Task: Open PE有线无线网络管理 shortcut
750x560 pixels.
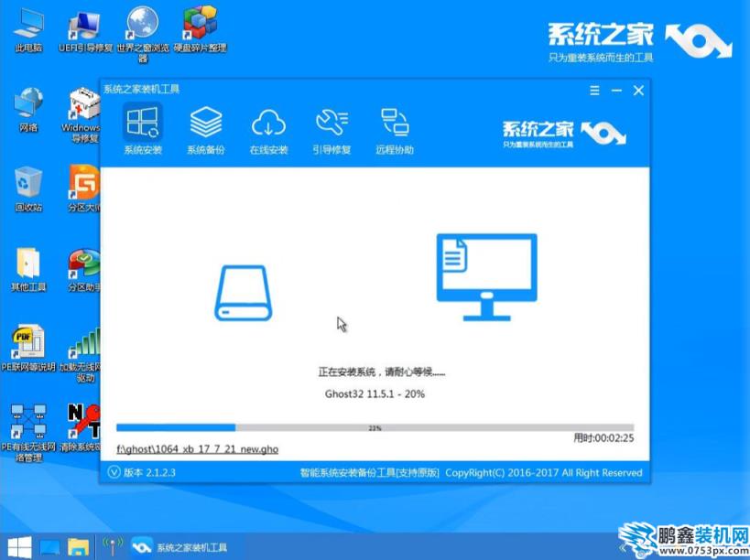Action: point(28,434)
